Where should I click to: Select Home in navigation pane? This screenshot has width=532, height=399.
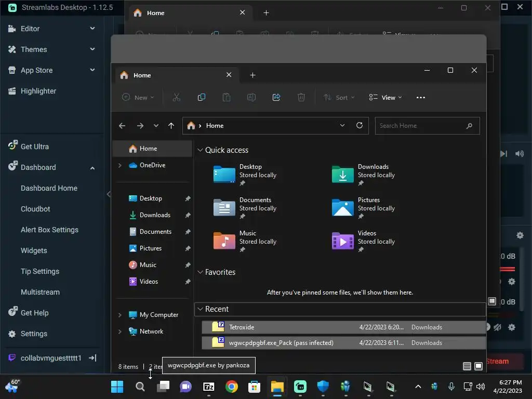pos(152,149)
